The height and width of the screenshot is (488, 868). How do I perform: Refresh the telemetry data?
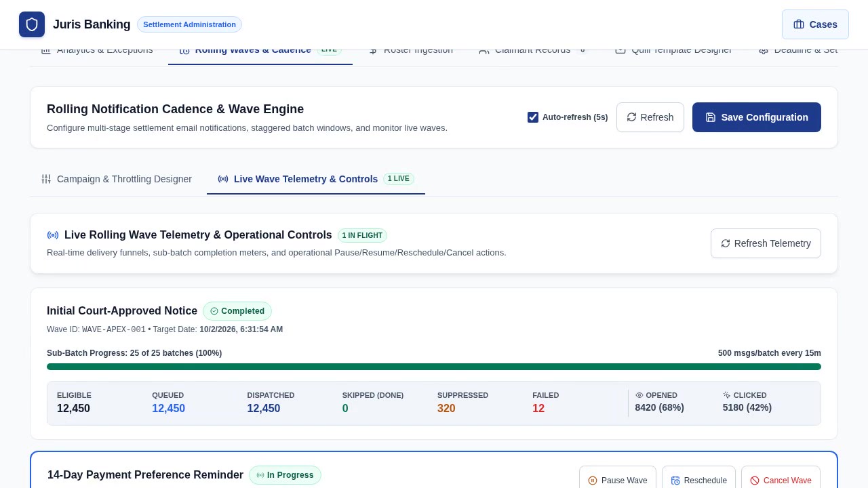[x=766, y=243]
